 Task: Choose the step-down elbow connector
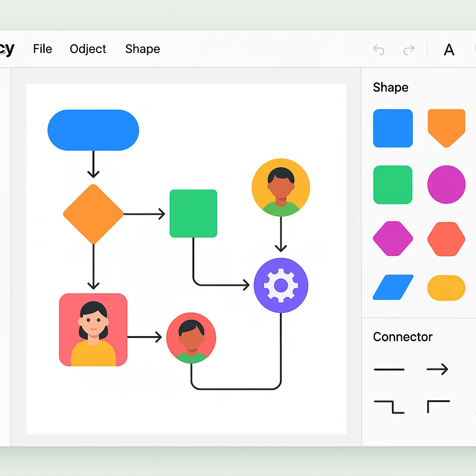(389, 407)
